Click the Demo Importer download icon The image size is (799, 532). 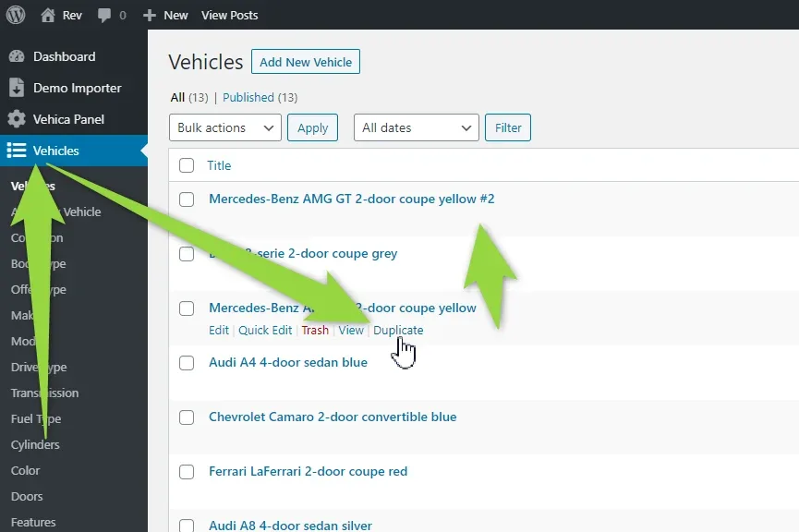coord(17,88)
